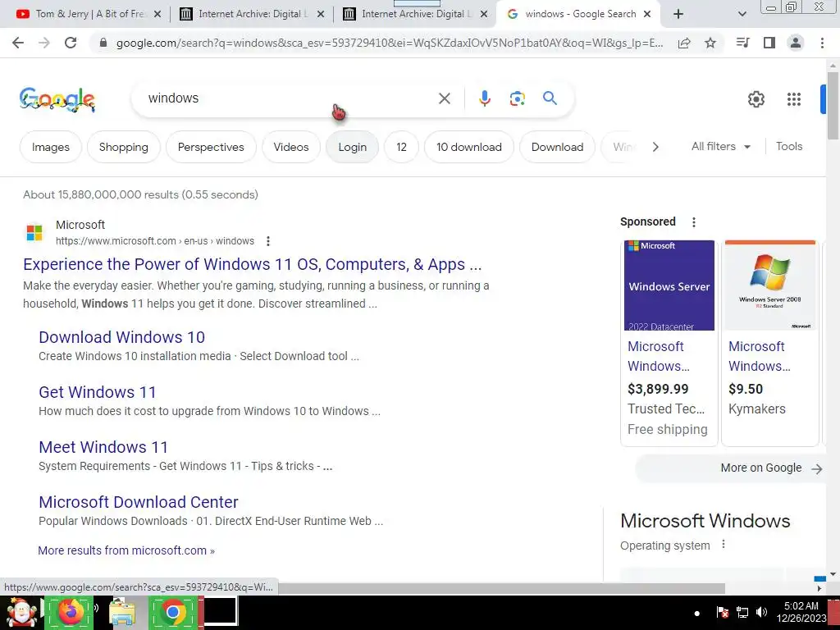Open Google quick settings gear

pyautogui.click(x=756, y=99)
